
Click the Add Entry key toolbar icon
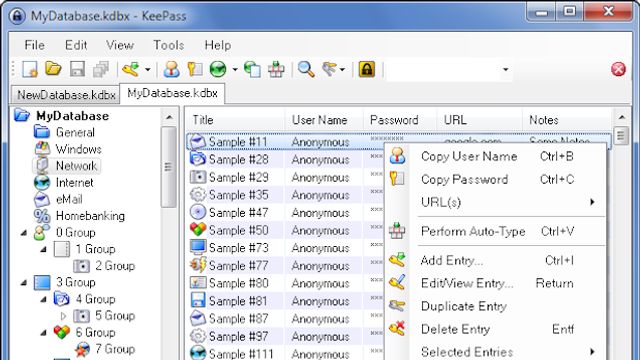(x=131, y=69)
